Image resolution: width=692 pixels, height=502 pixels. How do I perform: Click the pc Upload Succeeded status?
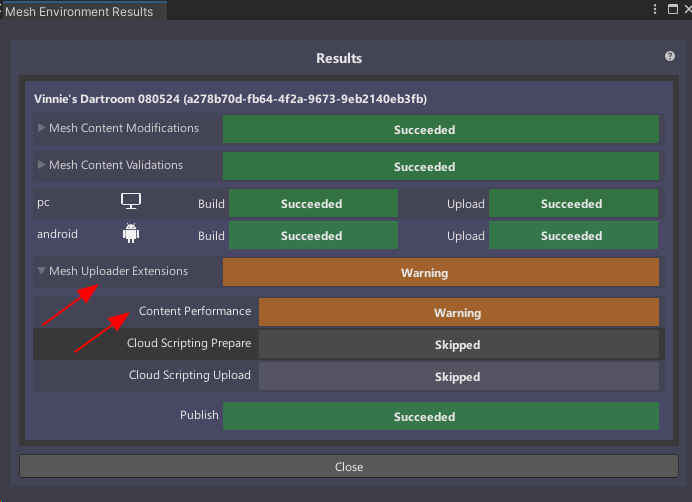[573, 204]
